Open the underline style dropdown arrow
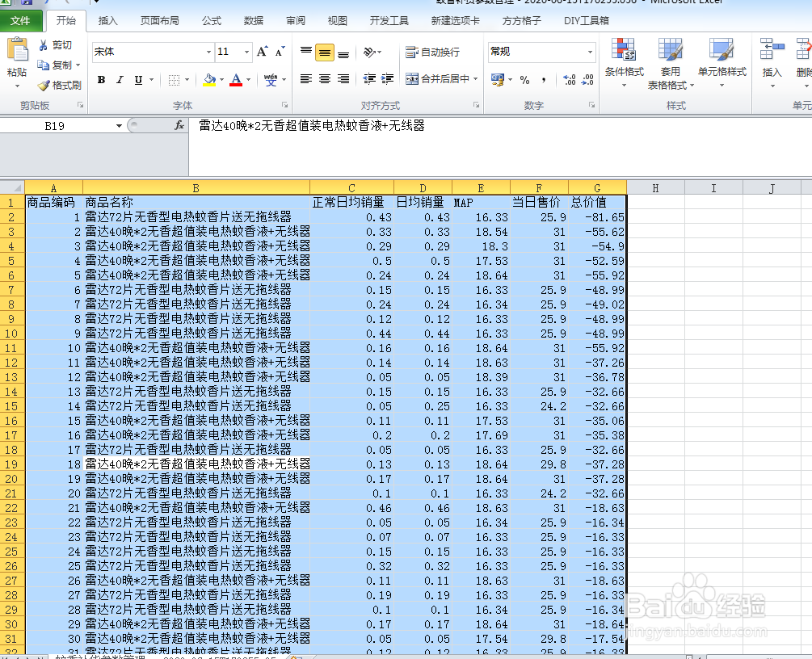The width and height of the screenshot is (812, 659). point(151,80)
